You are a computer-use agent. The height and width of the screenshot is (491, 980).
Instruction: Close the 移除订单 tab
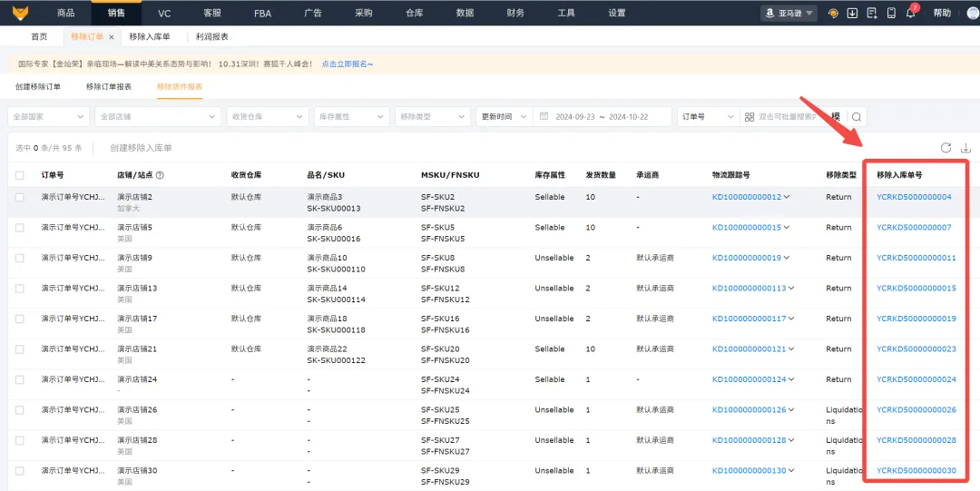click(x=112, y=37)
